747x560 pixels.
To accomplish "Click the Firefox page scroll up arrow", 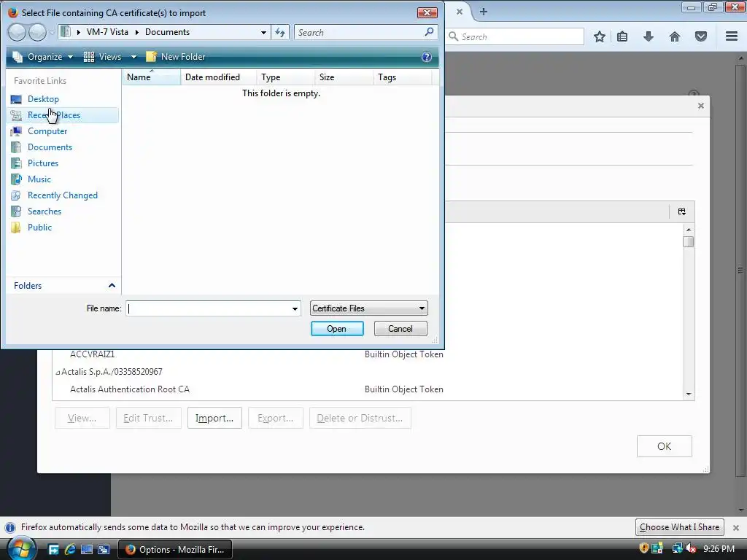I will [740, 58].
